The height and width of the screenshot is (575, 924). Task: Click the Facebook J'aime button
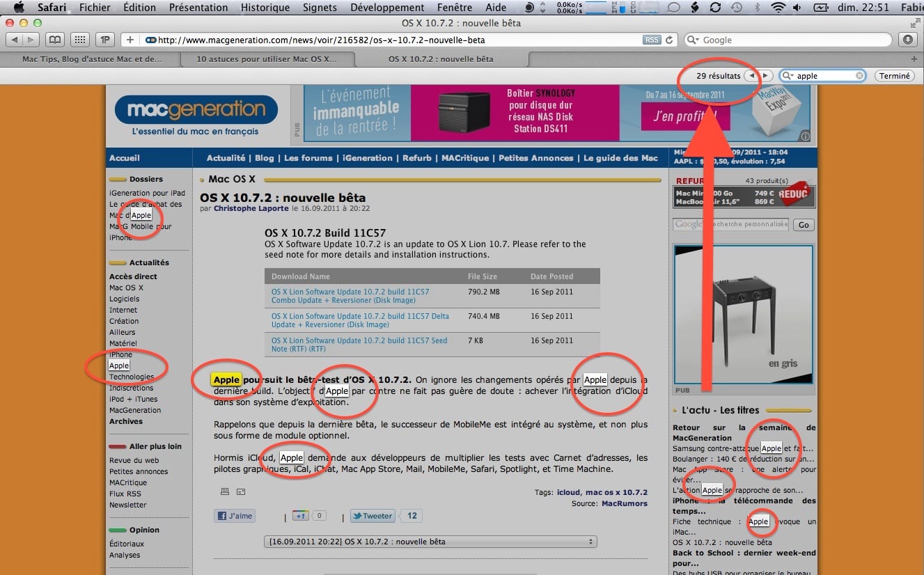(x=235, y=516)
